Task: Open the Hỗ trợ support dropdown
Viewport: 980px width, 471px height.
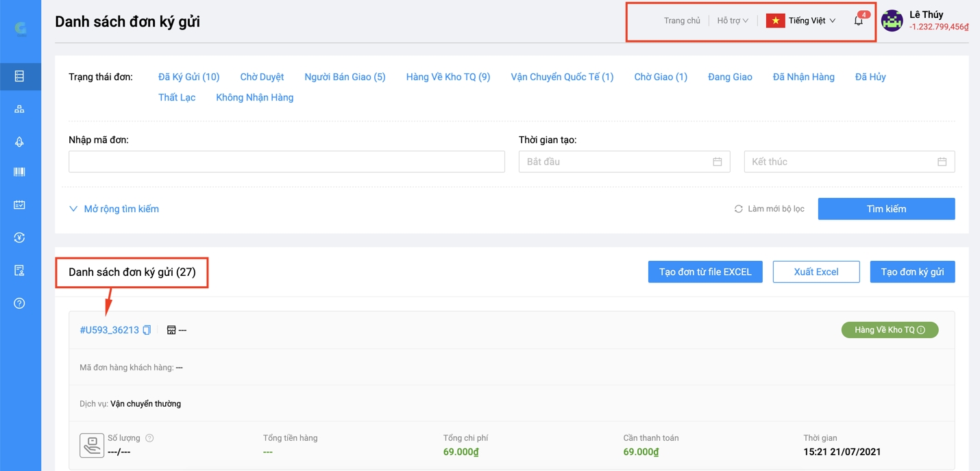Action: click(732, 21)
